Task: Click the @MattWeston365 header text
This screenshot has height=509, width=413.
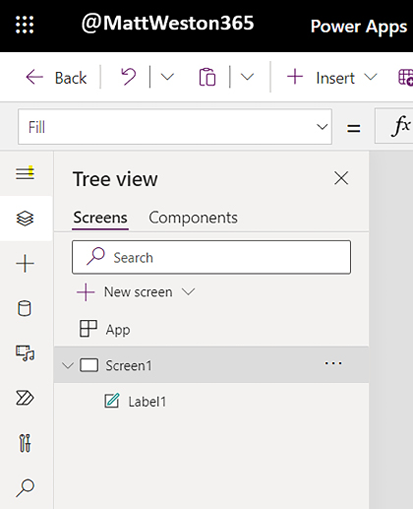Action: [x=168, y=23]
